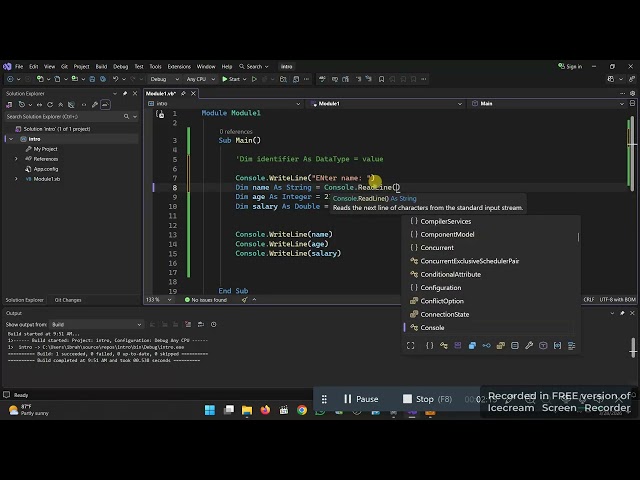
Task: Toggle Solution Explorer auto-hide pin
Action: point(125,93)
